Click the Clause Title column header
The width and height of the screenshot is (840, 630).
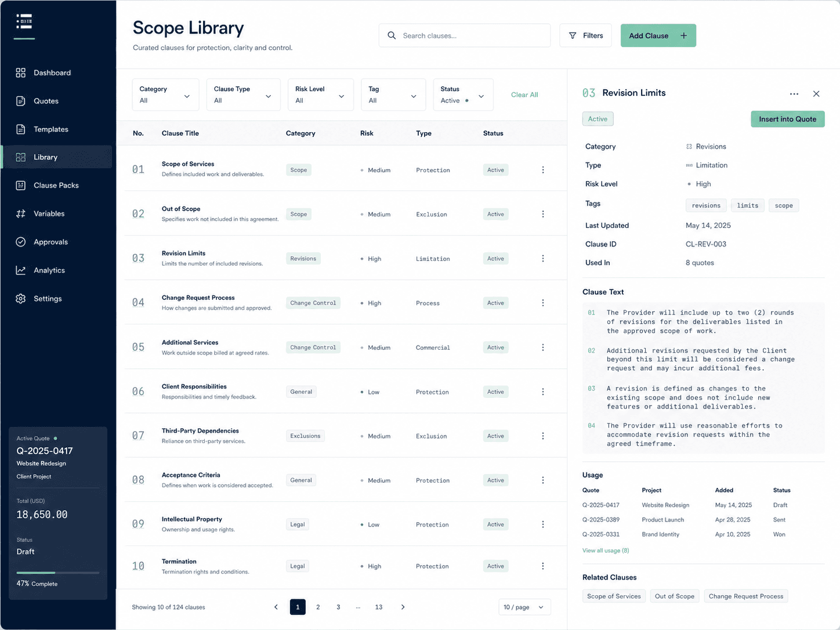pos(180,133)
